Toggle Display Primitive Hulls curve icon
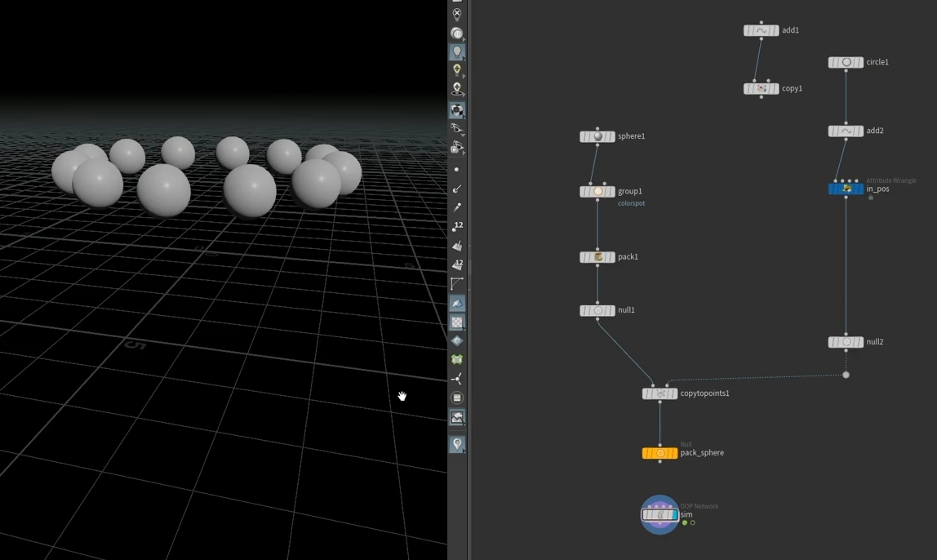The height and width of the screenshot is (560, 937). tap(457, 283)
